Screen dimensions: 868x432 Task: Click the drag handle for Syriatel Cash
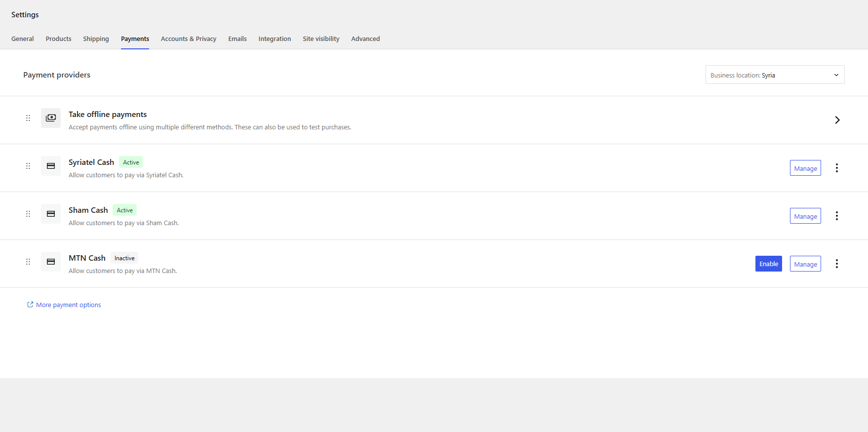pos(28,166)
